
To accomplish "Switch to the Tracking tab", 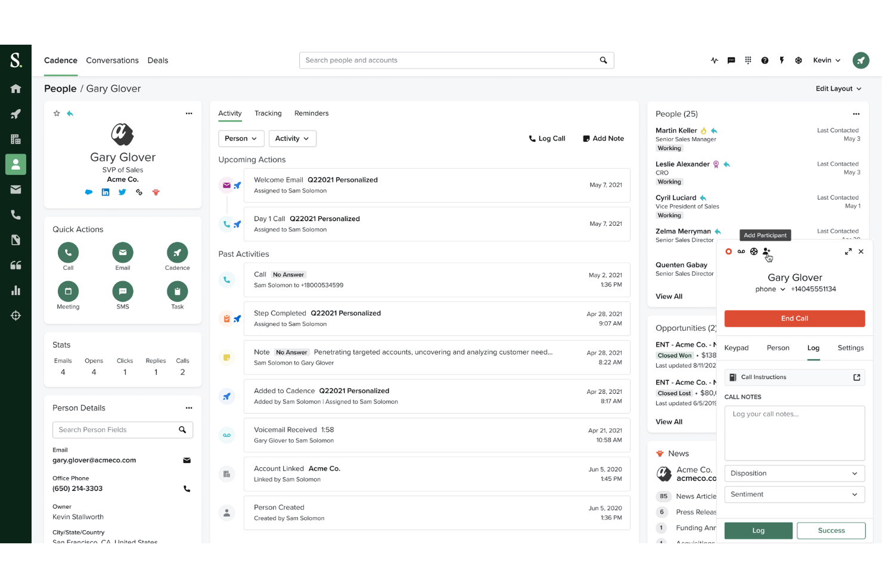I will pyautogui.click(x=268, y=113).
